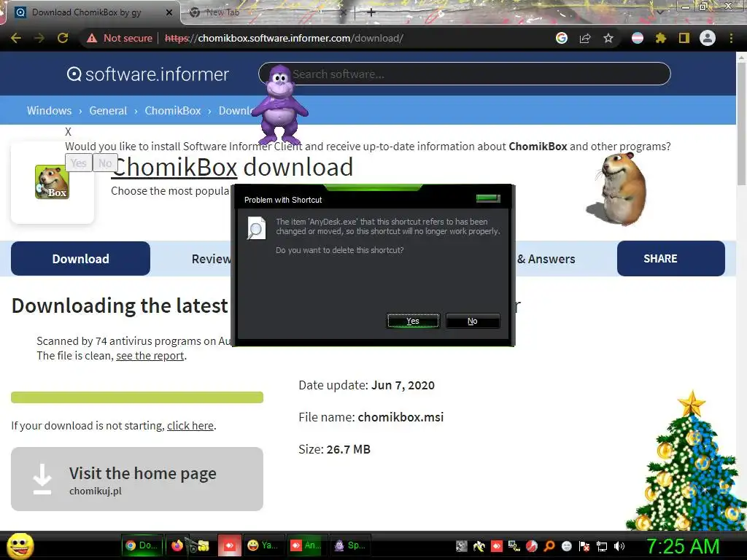The image size is (747, 560).
Task: Visit the chomikuj.pl home page
Action: pyautogui.click(x=137, y=479)
